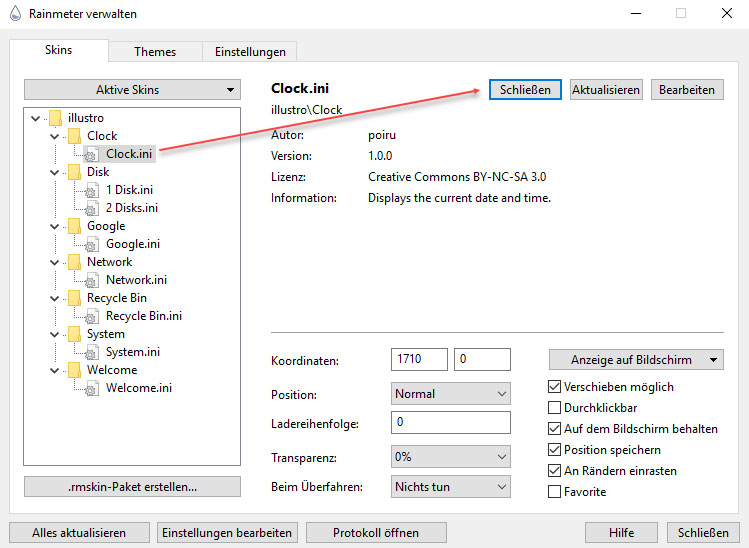Select 2 Disks.ini in the tree
This screenshot has width=749, height=548.
(132, 208)
